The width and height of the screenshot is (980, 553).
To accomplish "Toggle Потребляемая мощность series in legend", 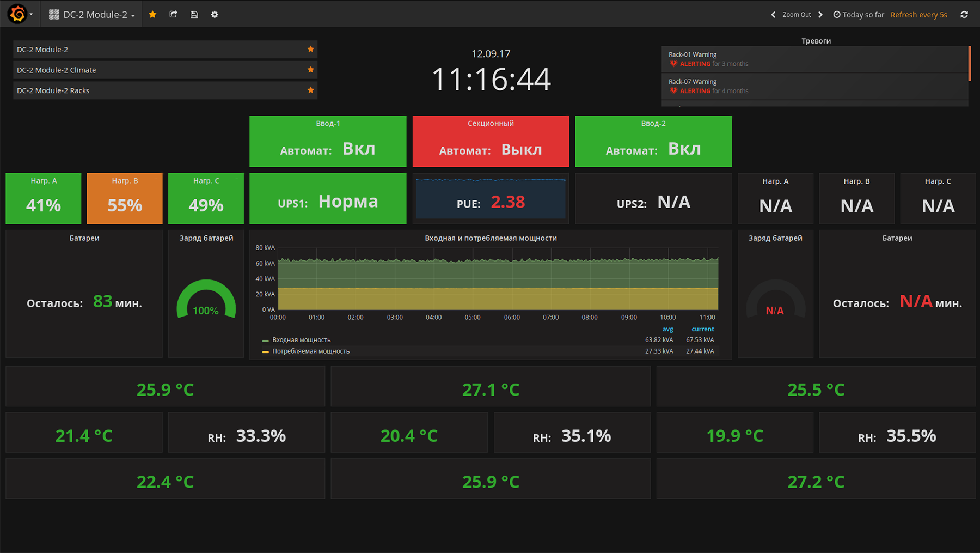I will (311, 351).
